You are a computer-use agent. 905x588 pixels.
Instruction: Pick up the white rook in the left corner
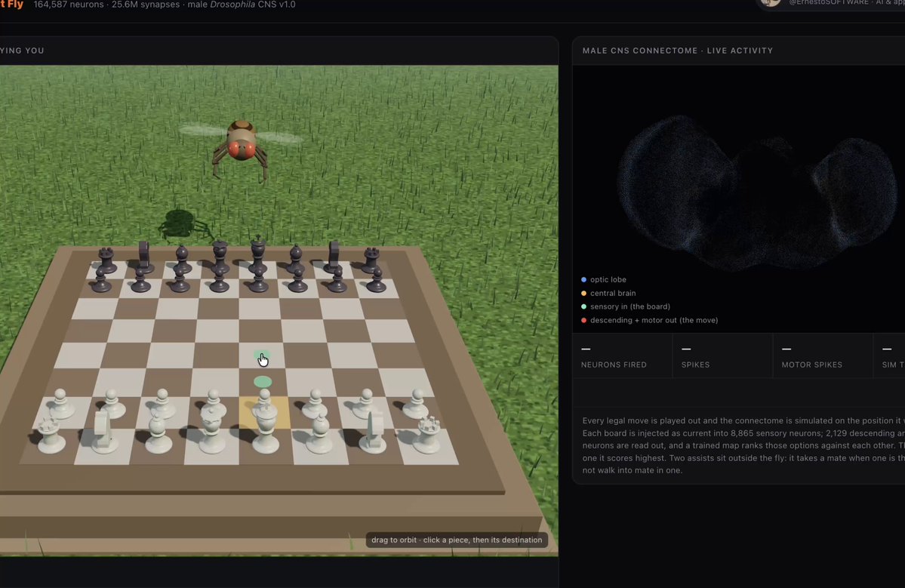pos(51,435)
